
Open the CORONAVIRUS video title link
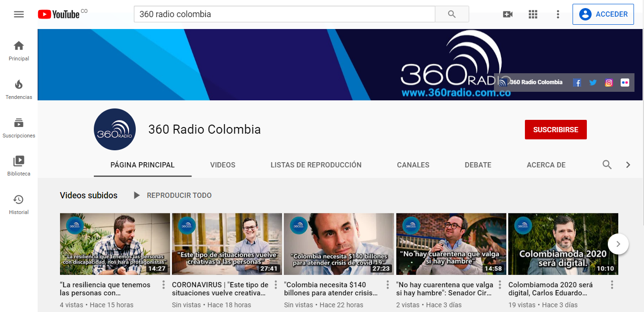(x=220, y=289)
